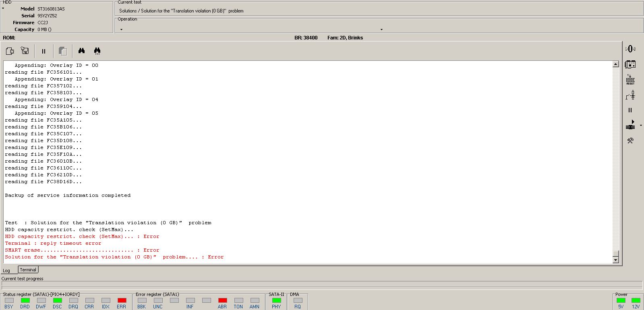Click the log line 'reading file FC35F10A...'
This screenshot has height=310, width=644.
[x=43, y=154]
